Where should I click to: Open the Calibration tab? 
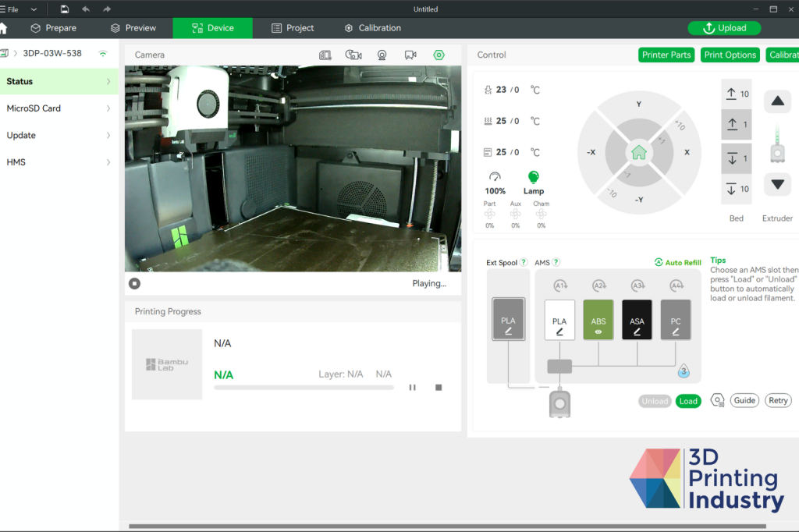pos(372,28)
